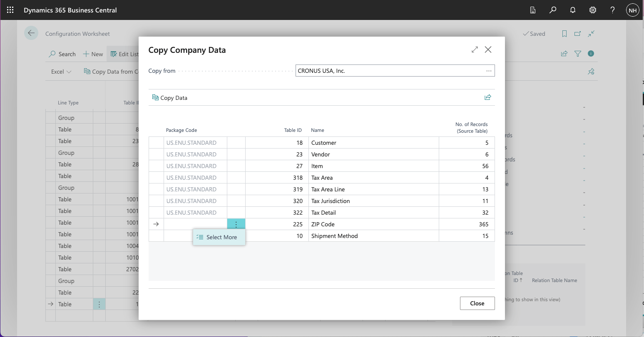The height and width of the screenshot is (337, 644).
Task: Open worksheet page in new window
Action: (x=577, y=34)
